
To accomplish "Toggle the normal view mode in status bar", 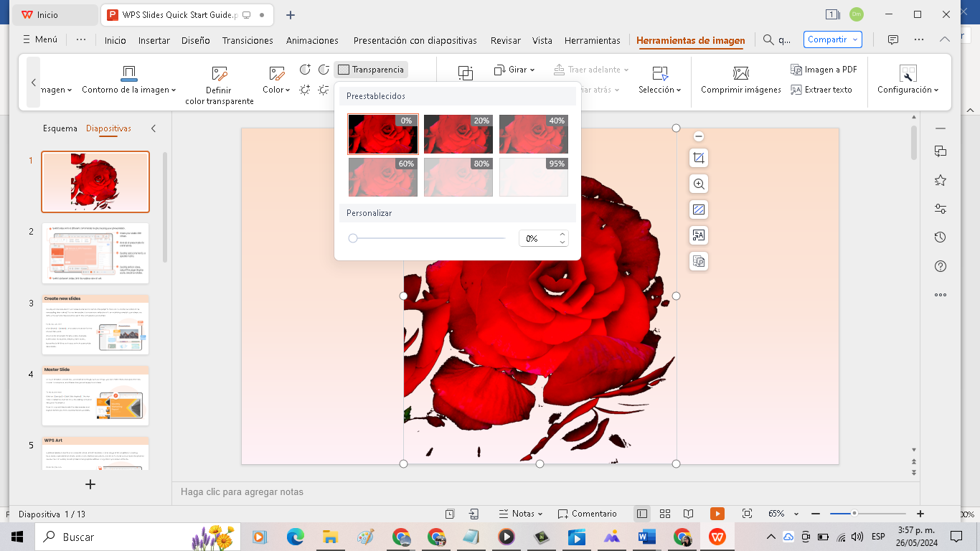I will click(x=642, y=514).
